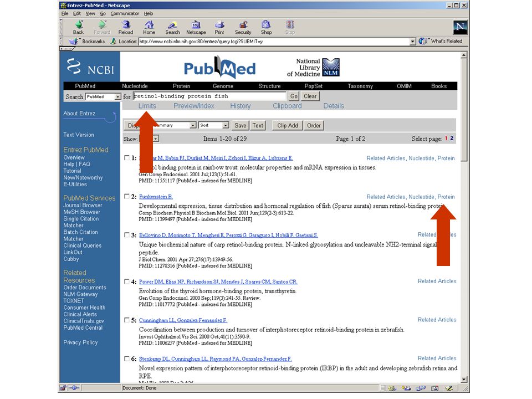Click the vertical scrollbar down arrow
The width and height of the screenshot is (532, 399).
(x=464, y=379)
